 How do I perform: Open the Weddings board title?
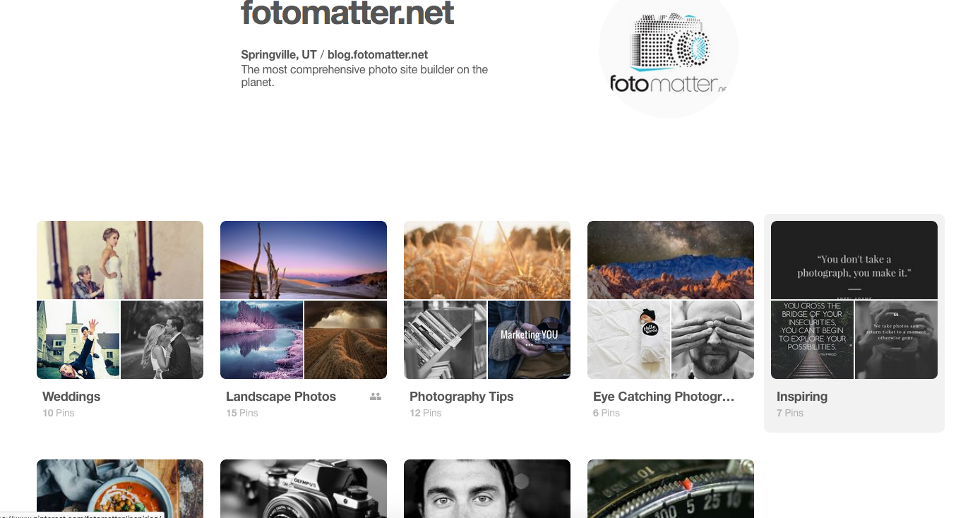coord(71,397)
